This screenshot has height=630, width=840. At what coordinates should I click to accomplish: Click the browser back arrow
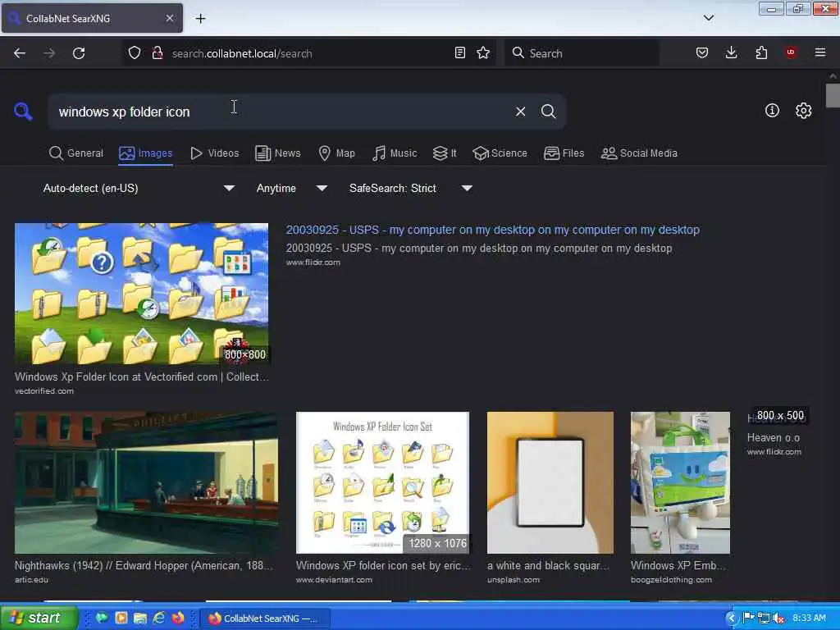coord(20,53)
